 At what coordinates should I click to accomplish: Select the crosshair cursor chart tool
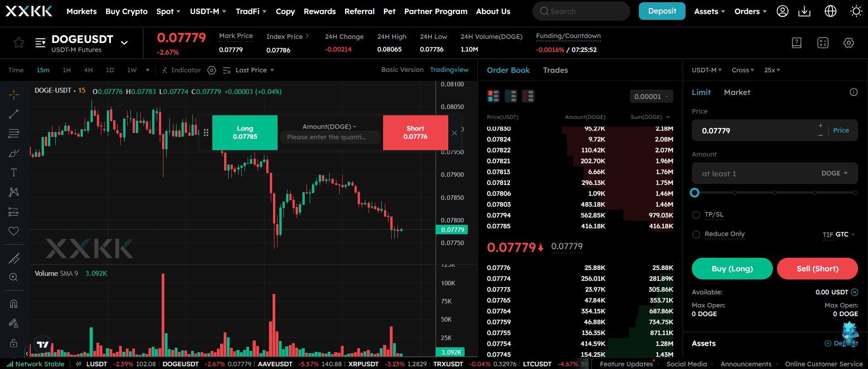14,95
